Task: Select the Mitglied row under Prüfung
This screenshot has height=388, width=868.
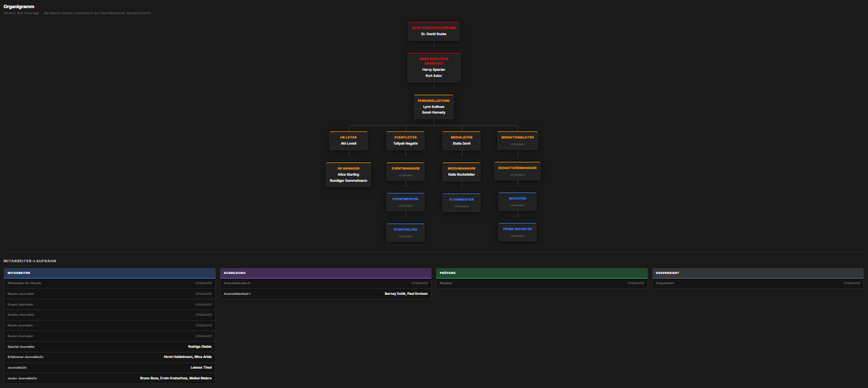Action: pos(542,283)
